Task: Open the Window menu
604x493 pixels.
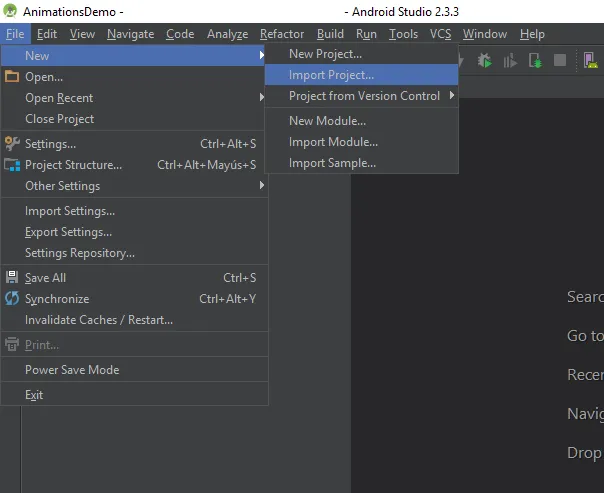Action: (x=485, y=34)
